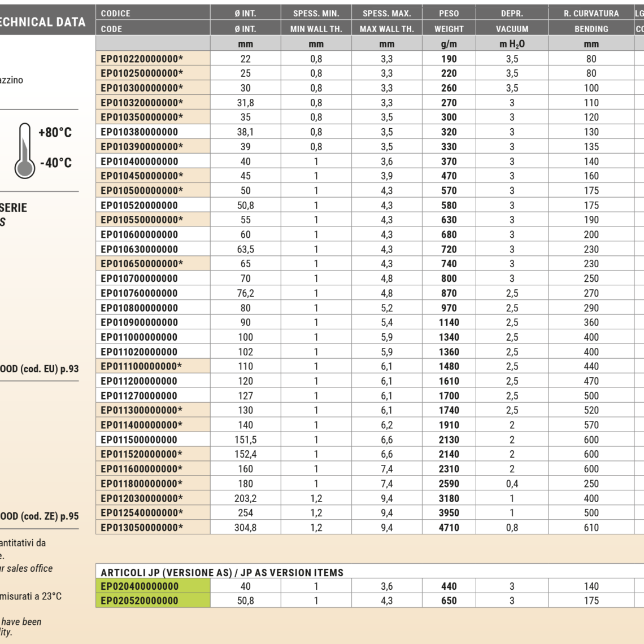The width and height of the screenshot is (644, 644).
Task: Open the FOOD (cod. ZE) p.95 reference
Action: point(40,516)
